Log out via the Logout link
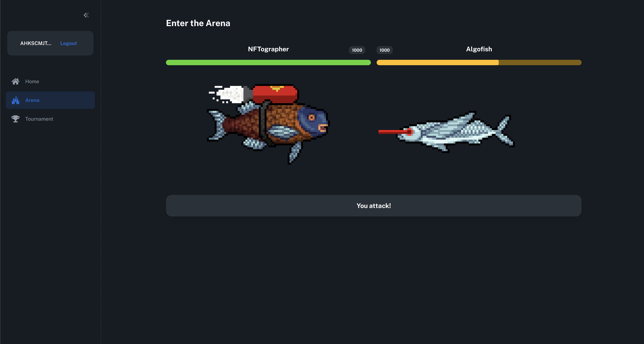 click(x=69, y=43)
